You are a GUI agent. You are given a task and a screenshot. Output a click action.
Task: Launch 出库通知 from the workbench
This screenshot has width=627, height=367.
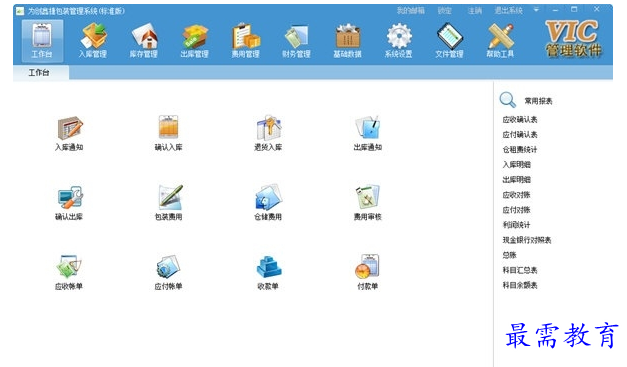click(367, 134)
